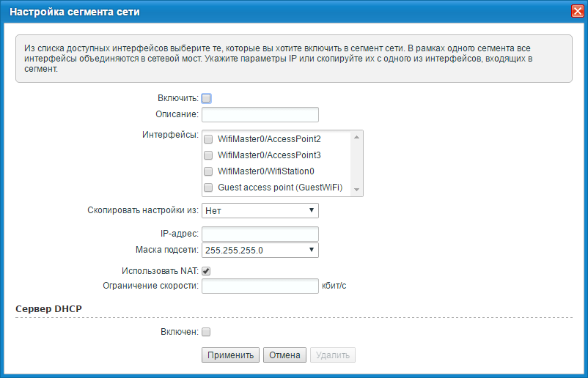Check WifiMaster0/AccessPoint2 in the interfaces list
The height and width of the screenshot is (378, 588).
(x=208, y=139)
